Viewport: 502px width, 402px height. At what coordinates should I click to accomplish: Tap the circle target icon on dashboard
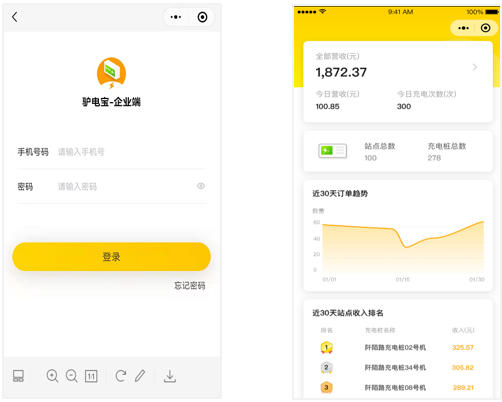click(x=485, y=28)
